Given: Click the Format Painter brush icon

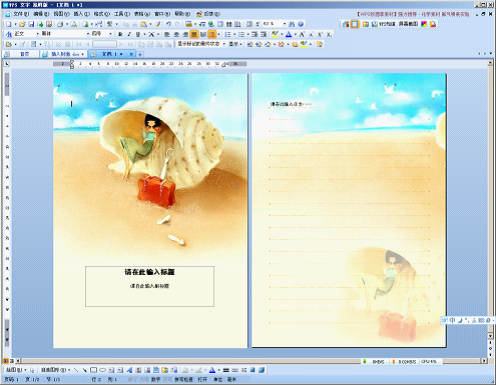Looking at the screenshot, I should click(157, 24).
